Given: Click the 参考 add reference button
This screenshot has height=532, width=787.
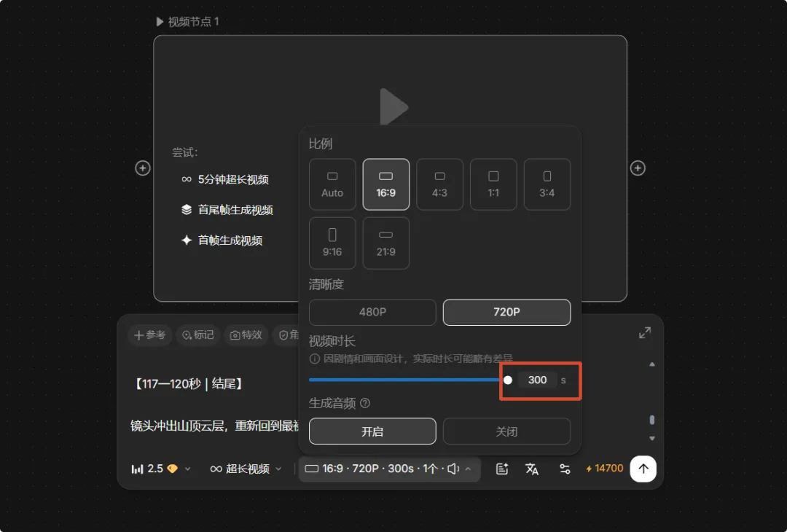Looking at the screenshot, I should click(150, 335).
